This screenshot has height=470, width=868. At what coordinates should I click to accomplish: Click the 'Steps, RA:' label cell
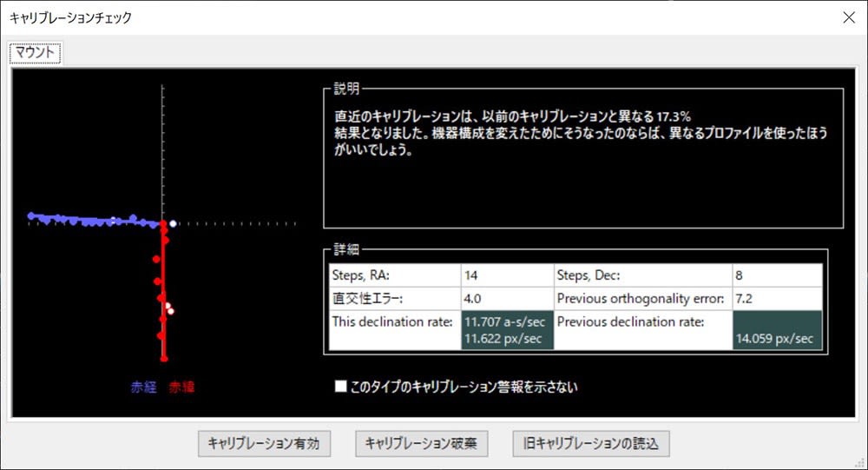(395, 275)
